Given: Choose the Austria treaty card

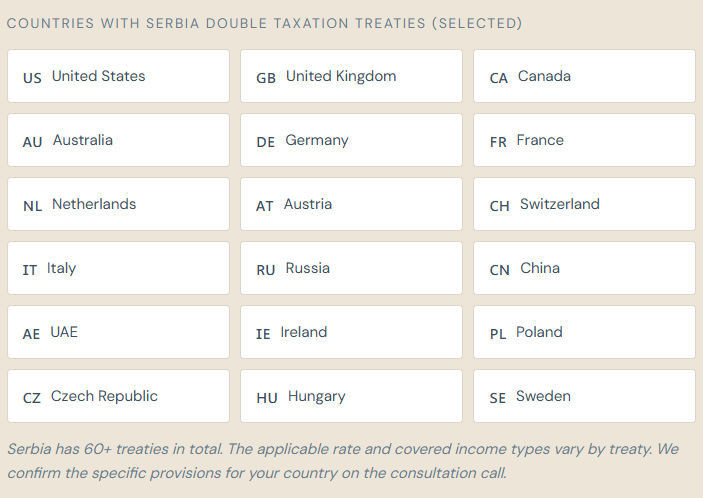Looking at the screenshot, I should pyautogui.click(x=351, y=204).
